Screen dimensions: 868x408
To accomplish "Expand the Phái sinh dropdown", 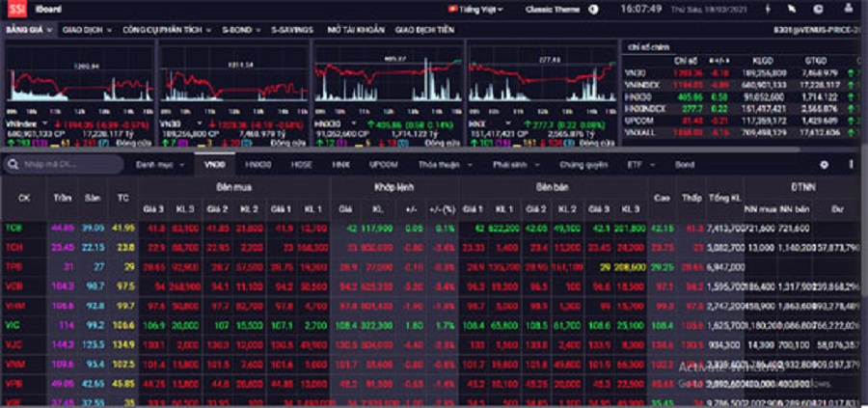I will [508, 165].
